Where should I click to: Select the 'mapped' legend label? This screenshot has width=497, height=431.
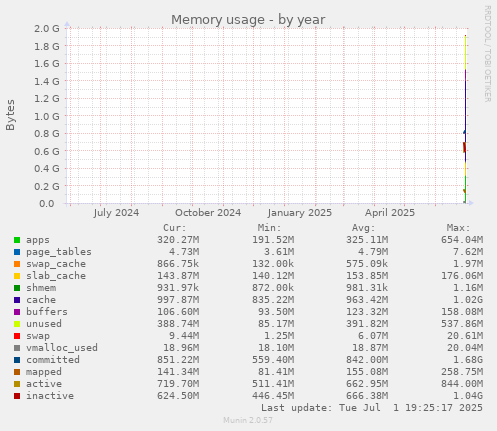point(44,372)
